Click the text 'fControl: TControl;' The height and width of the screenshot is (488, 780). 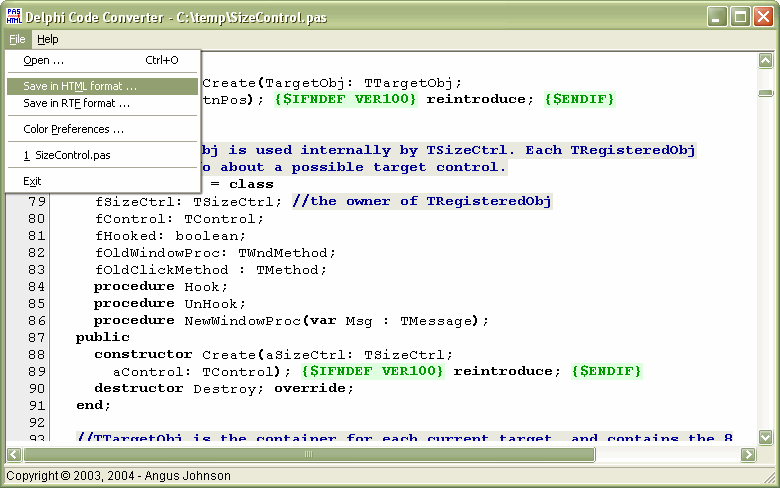pos(180,219)
